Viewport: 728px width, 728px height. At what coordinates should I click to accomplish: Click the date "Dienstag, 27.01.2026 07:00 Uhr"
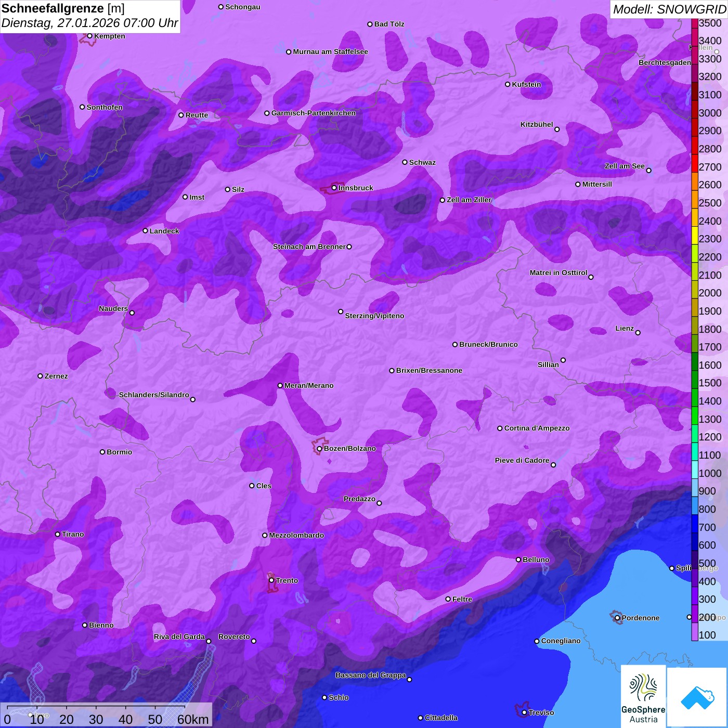click(89, 23)
